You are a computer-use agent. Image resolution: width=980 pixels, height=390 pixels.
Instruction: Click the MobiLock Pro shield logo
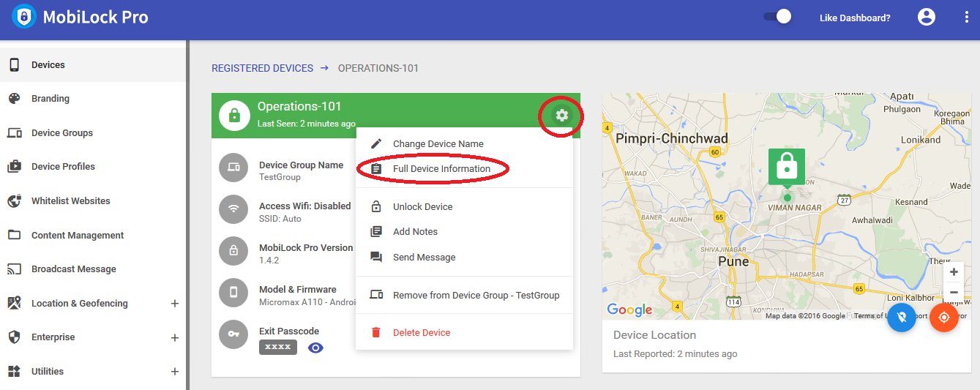(x=23, y=16)
